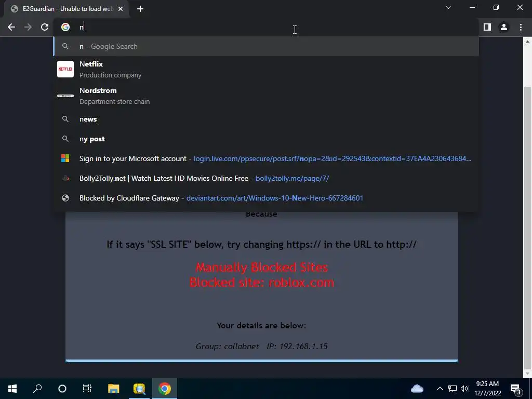Go back to the previous page
Viewport: 532px width, 399px height.
tap(11, 27)
